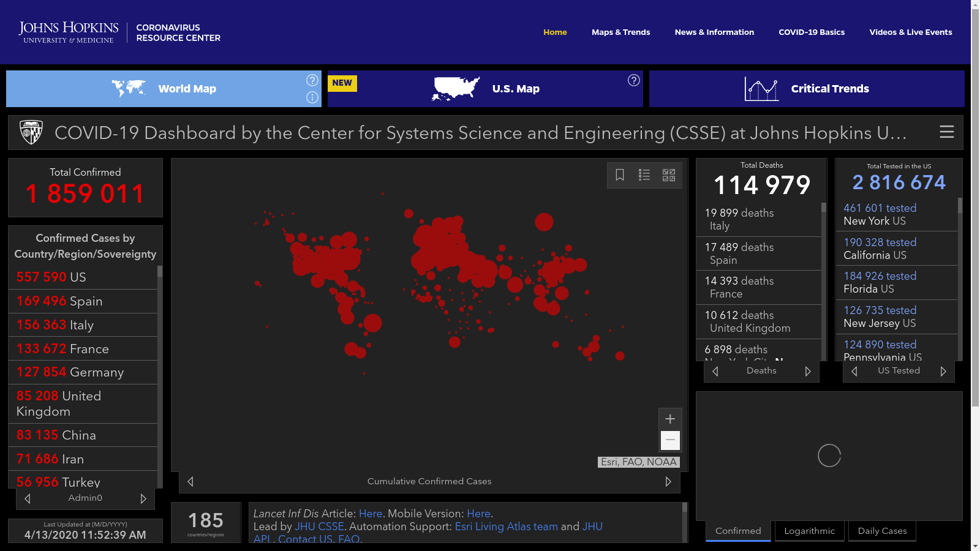Click the Johns Hopkins University logo
This screenshot has height=551, width=980.
69,32
